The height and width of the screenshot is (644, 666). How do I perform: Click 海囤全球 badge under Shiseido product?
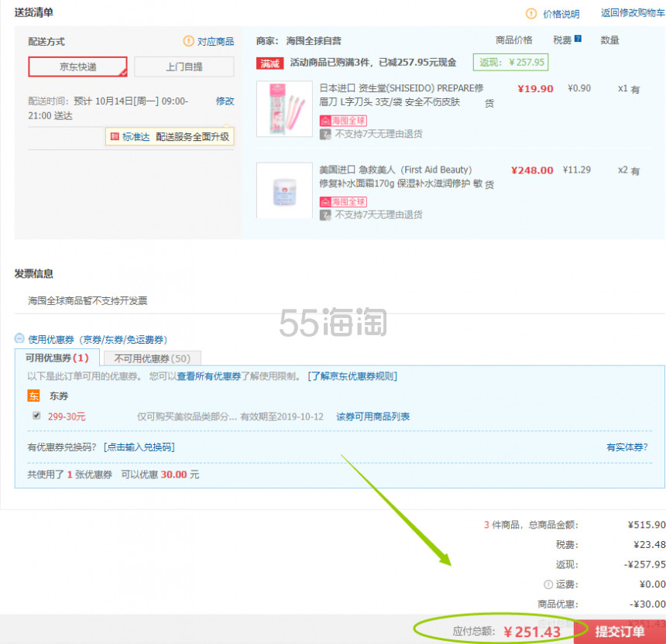(343, 121)
